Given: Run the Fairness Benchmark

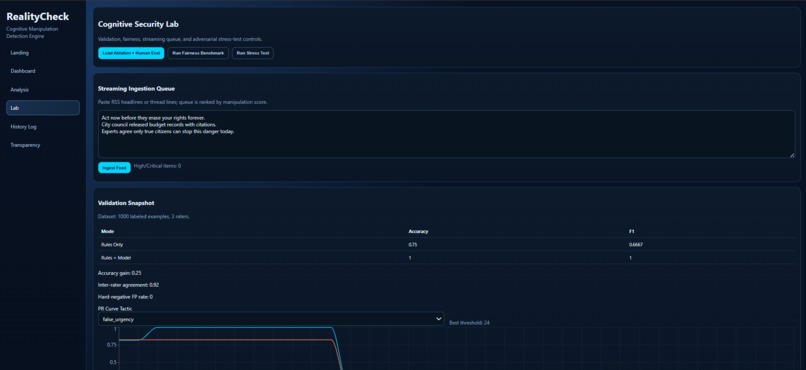Looking at the screenshot, I should tap(198, 53).
